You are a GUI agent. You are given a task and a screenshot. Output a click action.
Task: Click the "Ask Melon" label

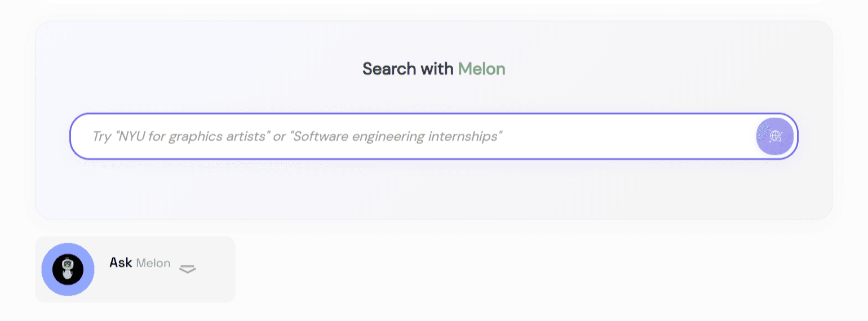(x=140, y=262)
